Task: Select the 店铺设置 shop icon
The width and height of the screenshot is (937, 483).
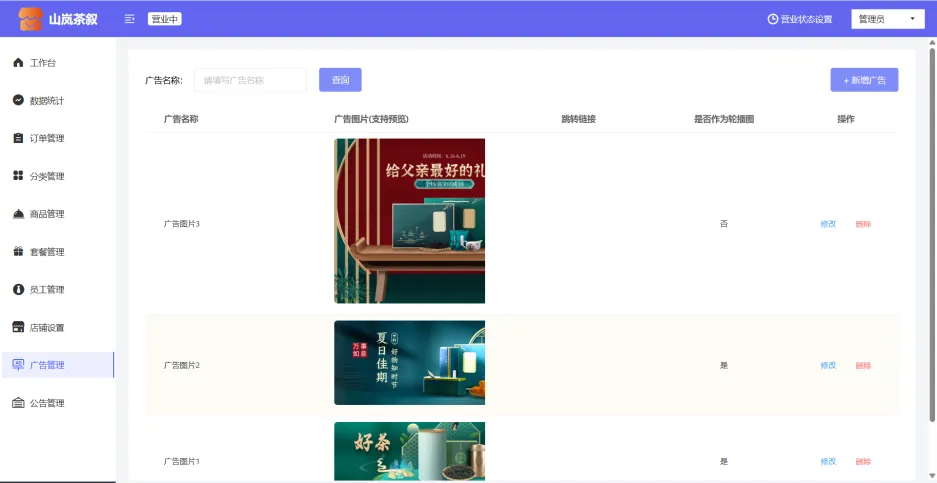Action: [x=18, y=327]
